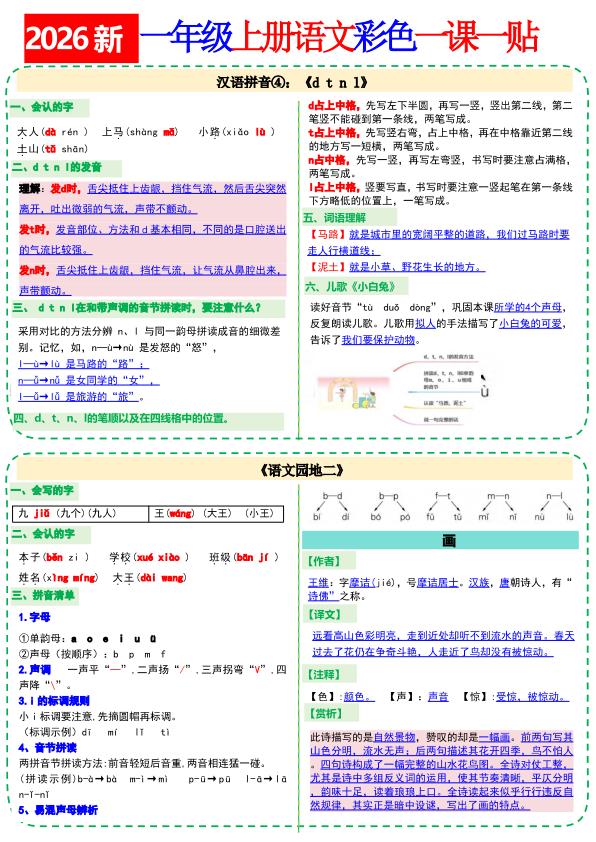
Task: Select the word "大王(dài wang)"
Action: pos(150,578)
